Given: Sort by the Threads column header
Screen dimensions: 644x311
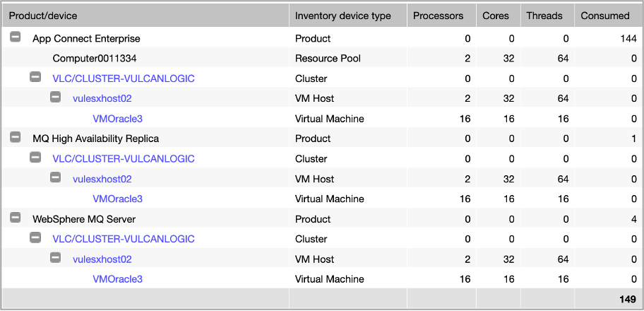Looking at the screenshot, I should coord(547,16).
